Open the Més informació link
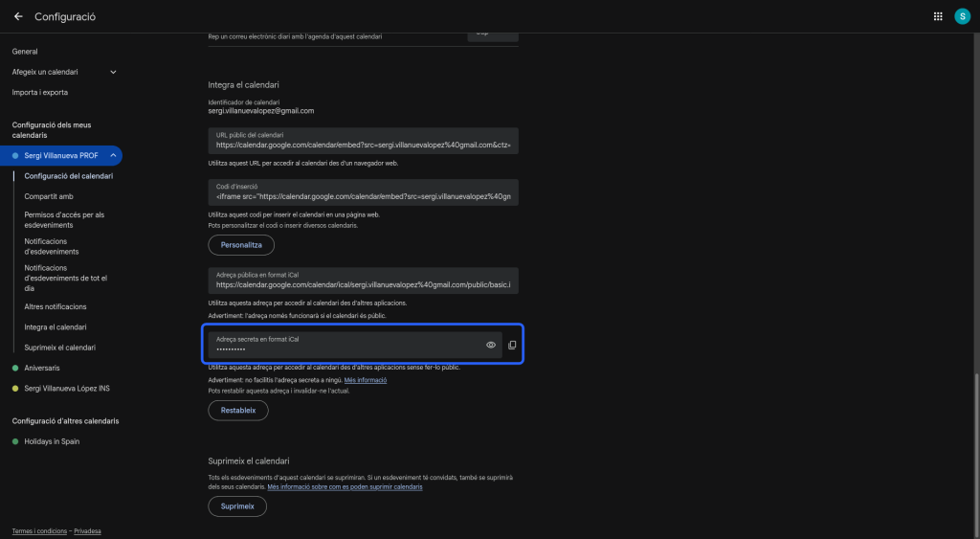This screenshot has width=980, height=539. tap(366, 380)
